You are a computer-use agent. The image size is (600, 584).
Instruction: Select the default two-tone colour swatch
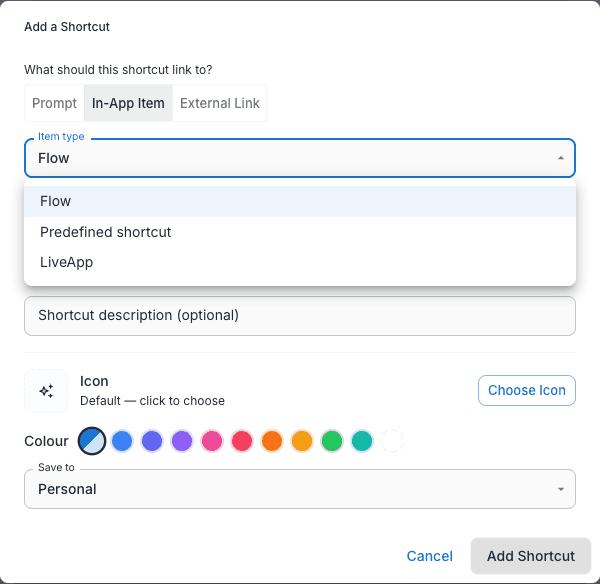pyautogui.click(x=92, y=441)
